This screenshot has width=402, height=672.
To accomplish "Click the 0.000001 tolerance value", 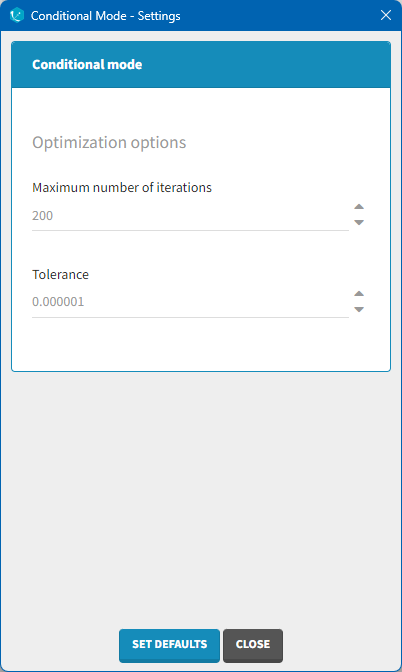I will point(58,302).
